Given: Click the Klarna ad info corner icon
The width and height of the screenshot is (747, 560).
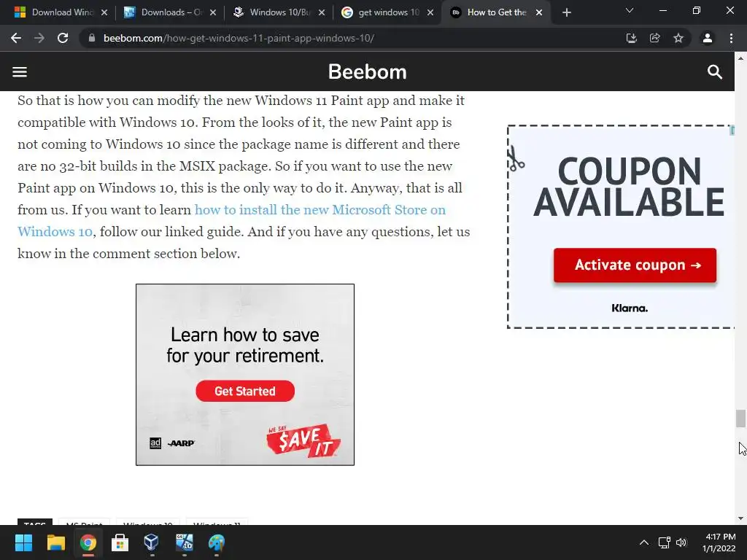Looking at the screenshot, I should 732,130.
